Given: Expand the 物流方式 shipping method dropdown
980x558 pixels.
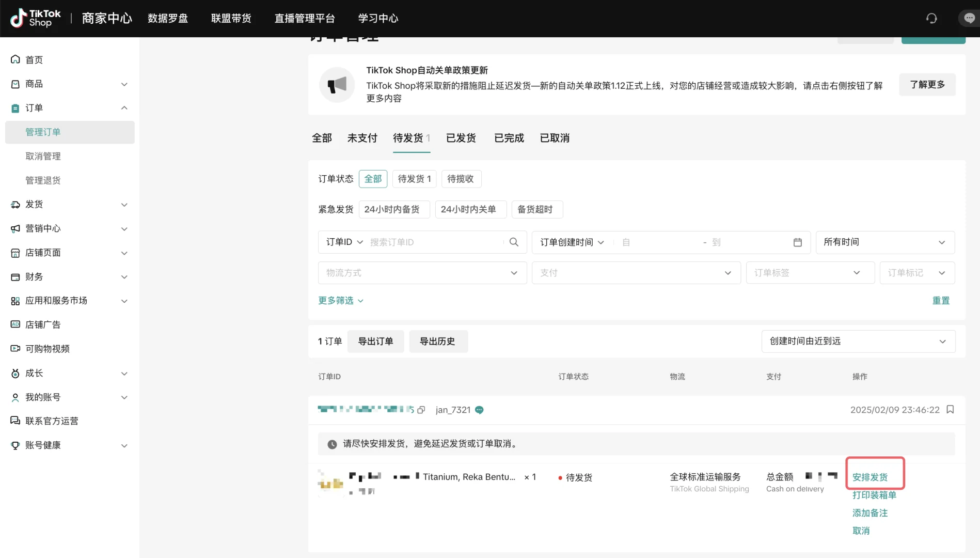Looking at the screenshot, I should [422, 273].
